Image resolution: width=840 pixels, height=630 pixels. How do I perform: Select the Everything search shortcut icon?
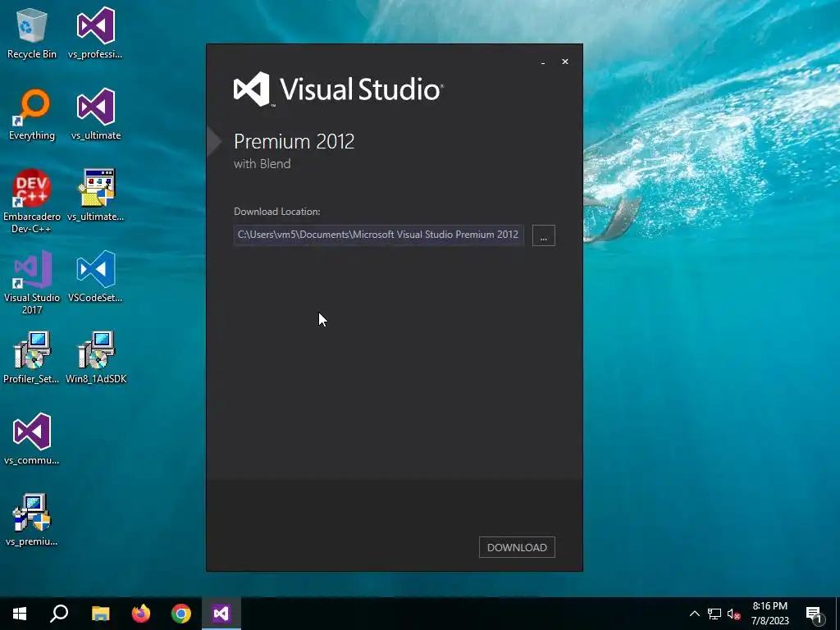tap(32, 115)
